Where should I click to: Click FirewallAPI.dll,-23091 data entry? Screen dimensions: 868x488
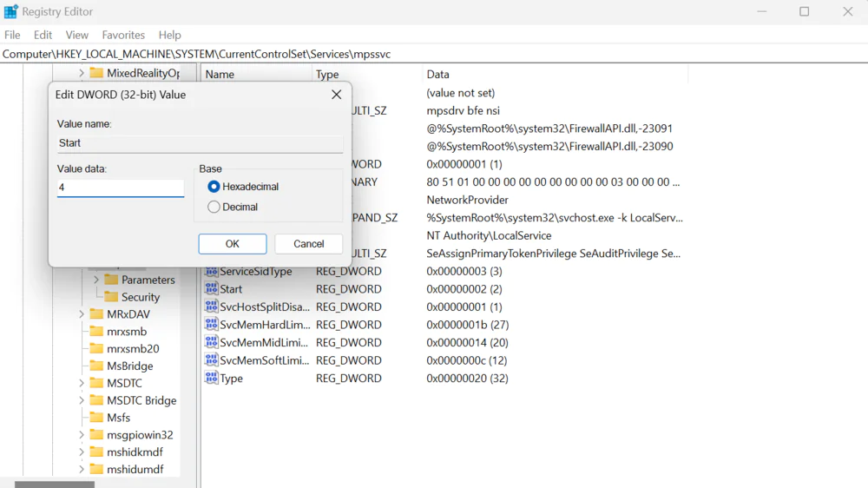549,129
